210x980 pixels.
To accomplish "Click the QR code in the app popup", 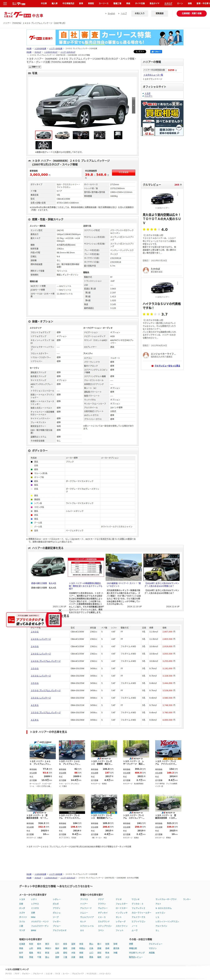I will point(54,619).
